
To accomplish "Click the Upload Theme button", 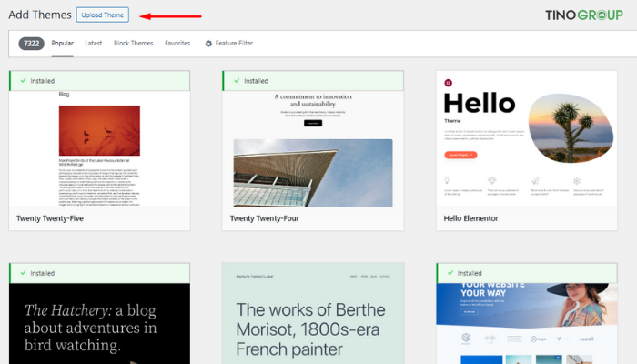I will [102, 15].
